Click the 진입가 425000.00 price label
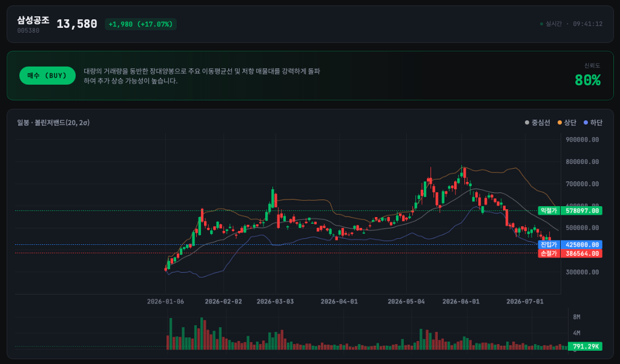This screenshot has height=364, width=620. click(x=570, y=245)
